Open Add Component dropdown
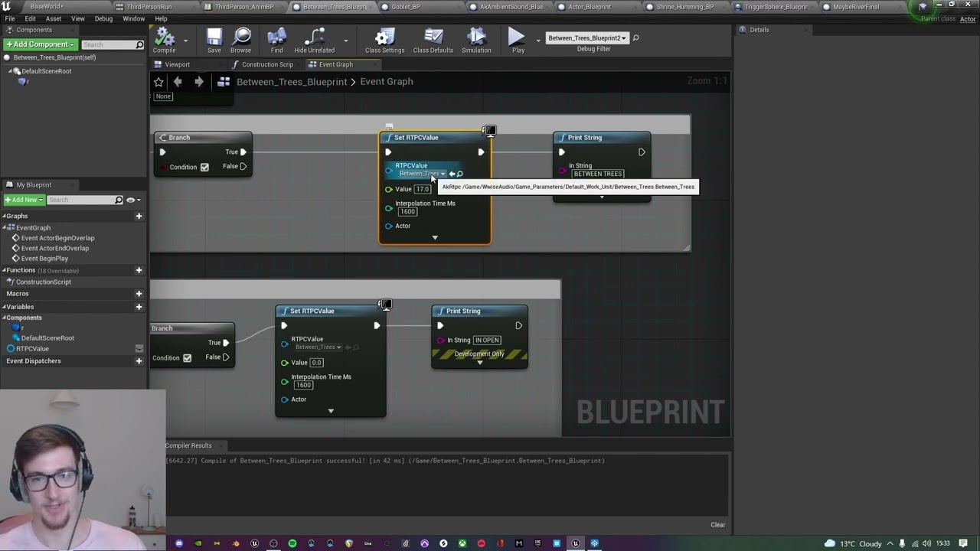This screenshot has height=551, width=980. click(41, 44)
